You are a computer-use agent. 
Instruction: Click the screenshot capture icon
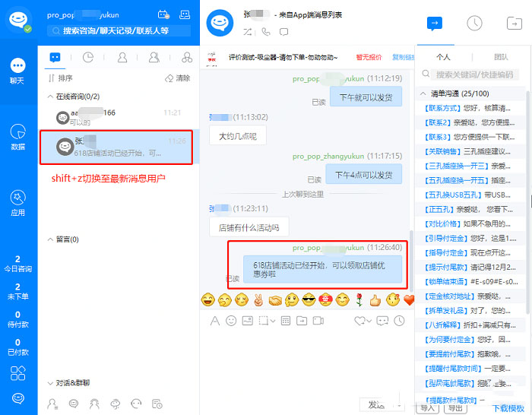[264, 321]
